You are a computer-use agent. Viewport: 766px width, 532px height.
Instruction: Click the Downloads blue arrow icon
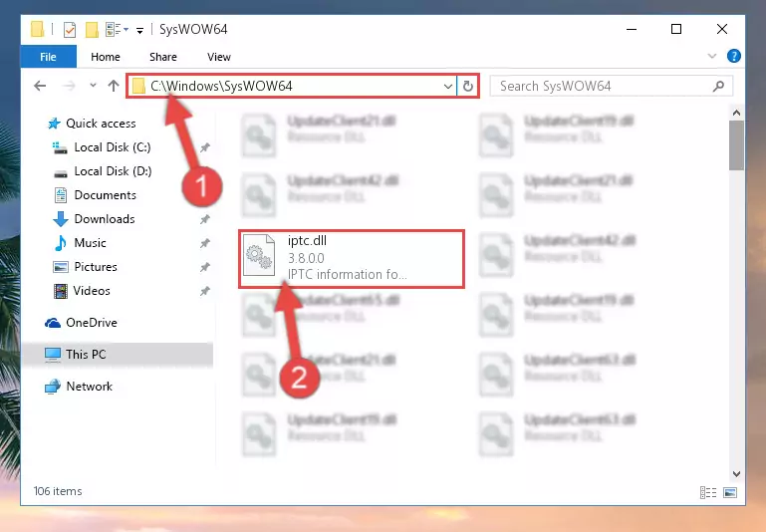60,219
